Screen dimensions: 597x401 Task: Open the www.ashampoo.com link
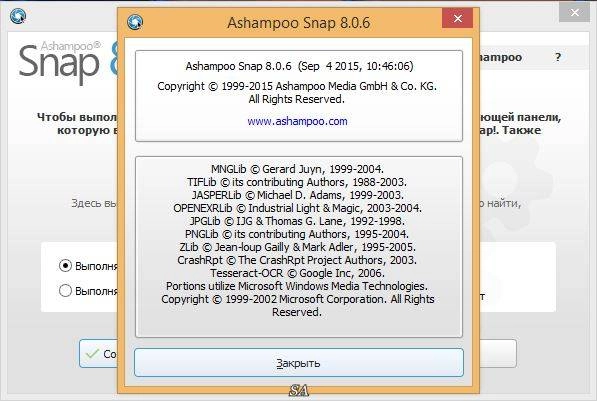297,121
